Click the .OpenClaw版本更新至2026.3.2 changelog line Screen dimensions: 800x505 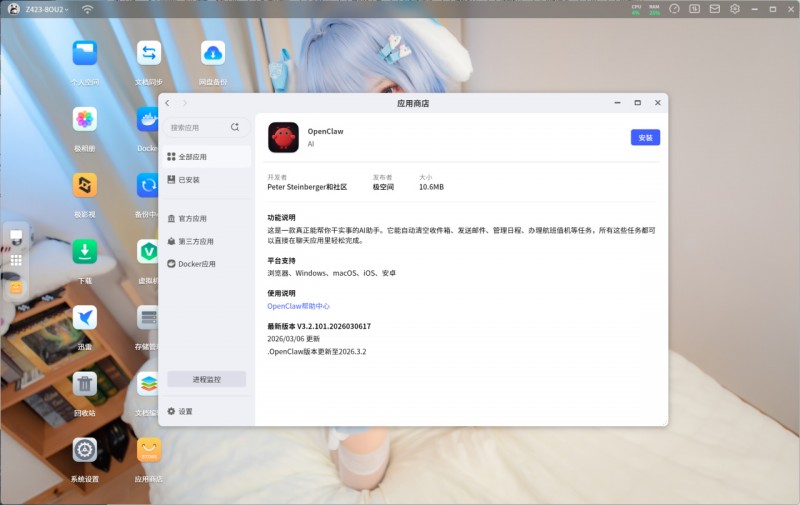click(317, 351)
